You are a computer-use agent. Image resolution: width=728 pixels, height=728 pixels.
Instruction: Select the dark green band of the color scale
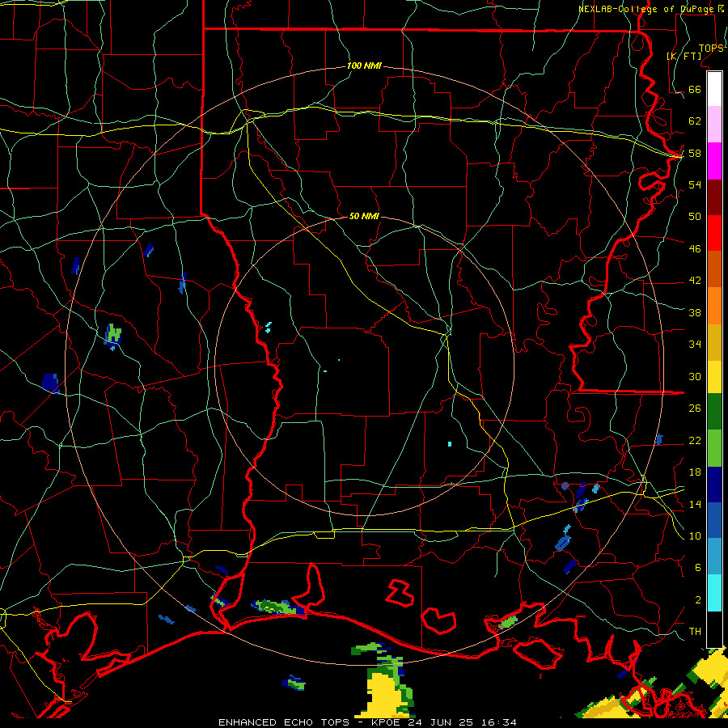[x=714, y=412]
